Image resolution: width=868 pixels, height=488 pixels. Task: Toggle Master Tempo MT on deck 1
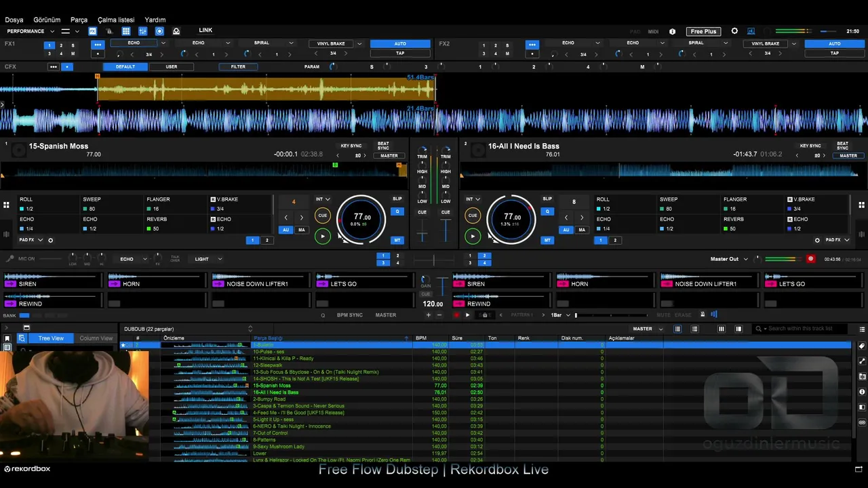[397, 240]
